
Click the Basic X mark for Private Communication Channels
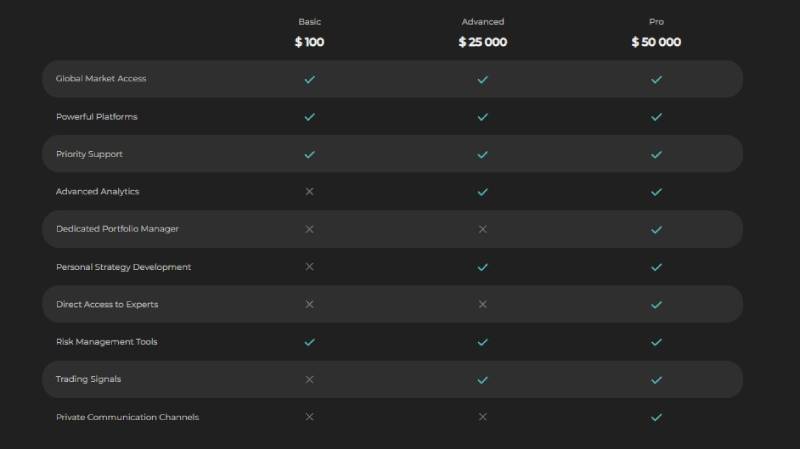click(x=310, y=417)
